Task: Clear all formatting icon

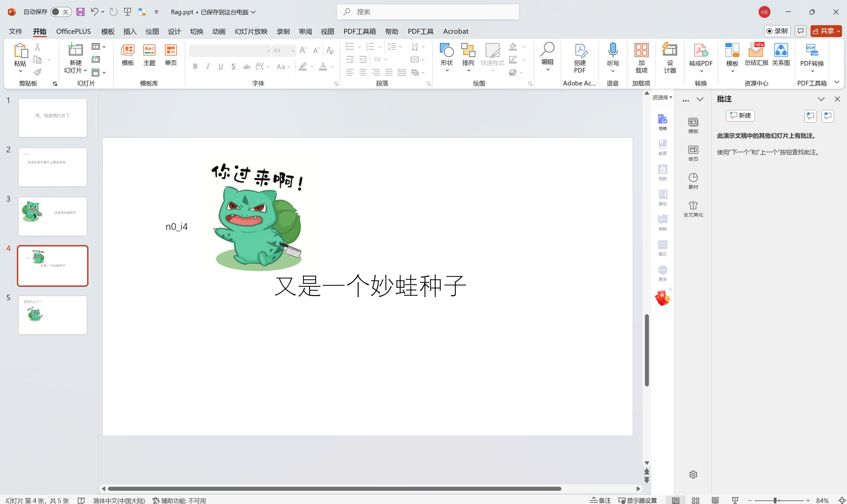Action: [x=330, y=51]
